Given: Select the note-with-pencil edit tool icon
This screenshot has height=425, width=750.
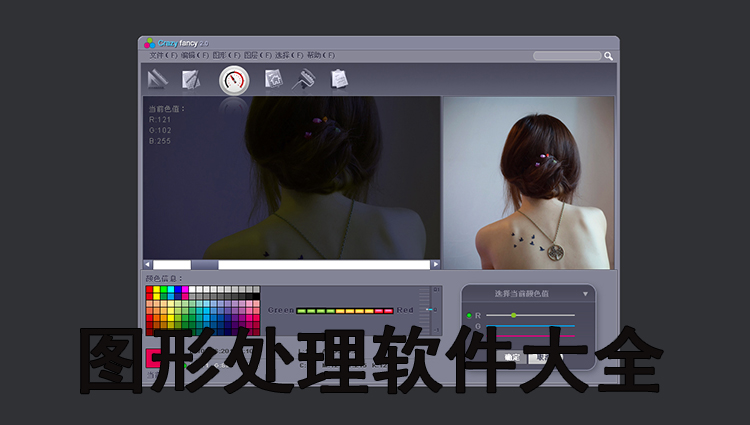Looking at the screenshot, I should 191,79.
